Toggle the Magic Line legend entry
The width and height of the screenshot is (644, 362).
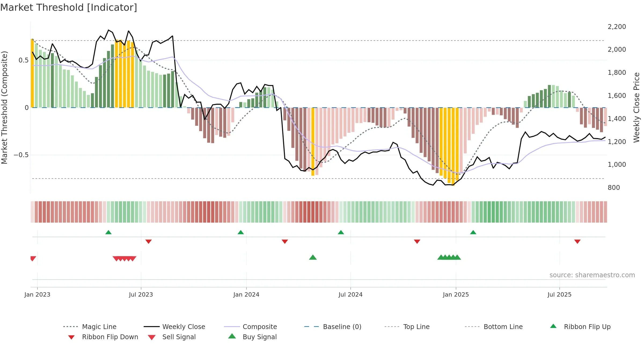pyautogui.click(x=90, y=327)
